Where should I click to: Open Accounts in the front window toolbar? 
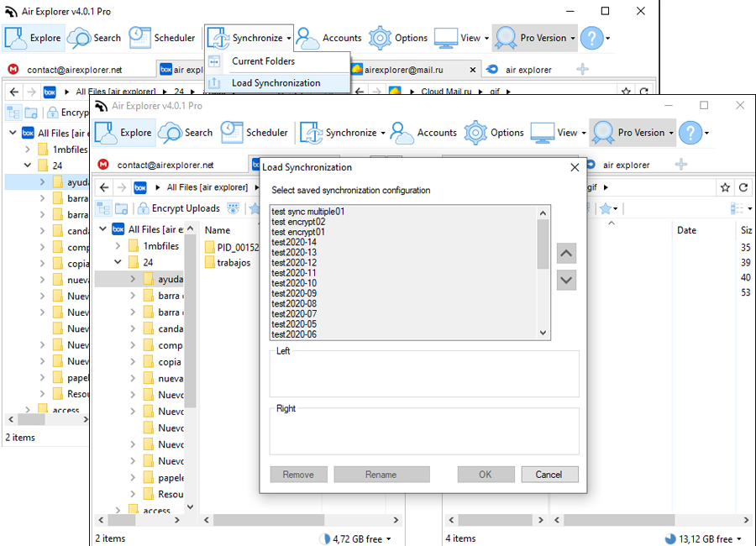click(x=424, y=133)
